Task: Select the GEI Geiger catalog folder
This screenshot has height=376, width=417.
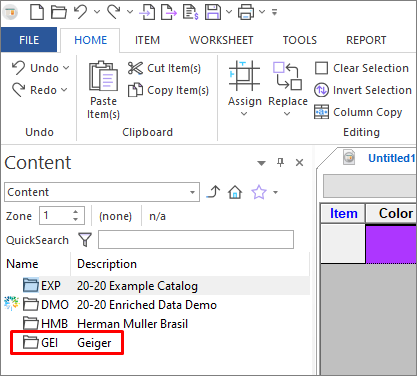Action: 67,342
